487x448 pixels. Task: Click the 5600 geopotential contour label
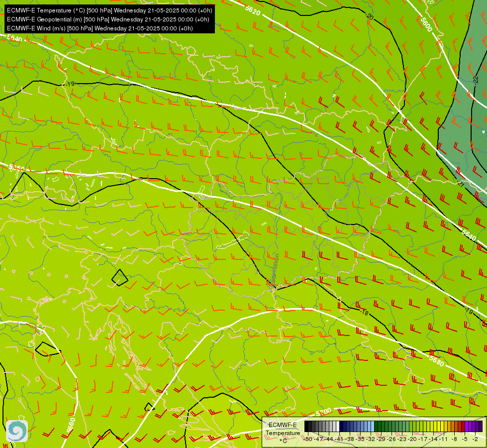click(x=426, y=24)
